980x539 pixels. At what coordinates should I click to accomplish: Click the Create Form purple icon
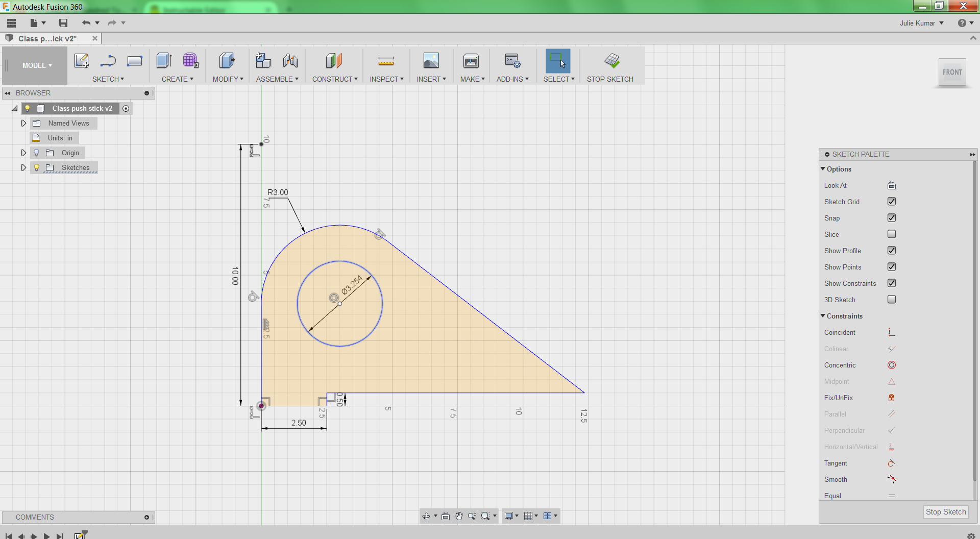coord(190,61)
